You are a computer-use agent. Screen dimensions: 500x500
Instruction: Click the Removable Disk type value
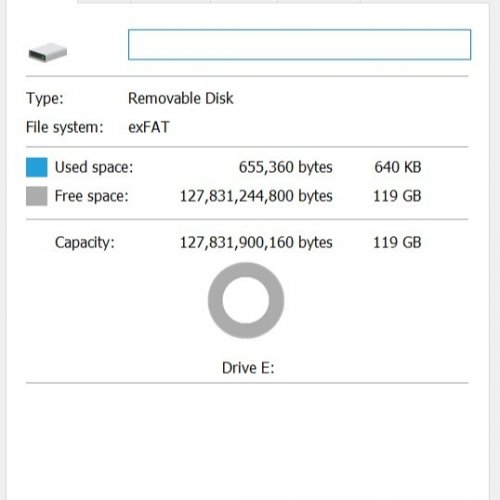181,98
